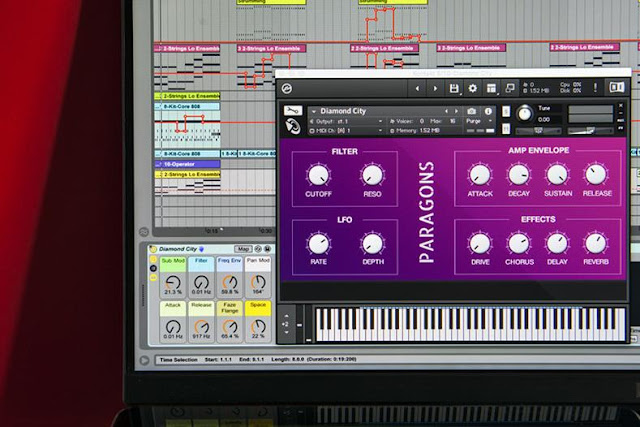Click the Effects CHORUS knob

[x=518, y=243]
